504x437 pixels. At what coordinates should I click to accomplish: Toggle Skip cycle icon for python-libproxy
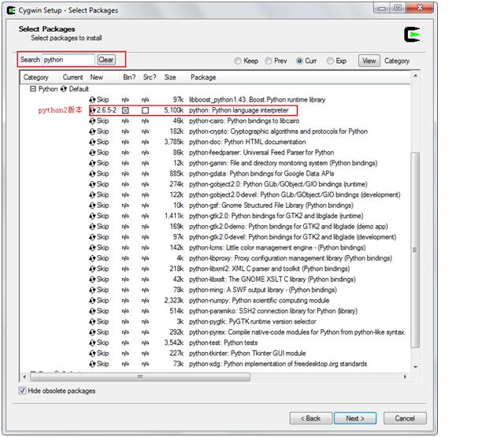(x=93, y=258)
